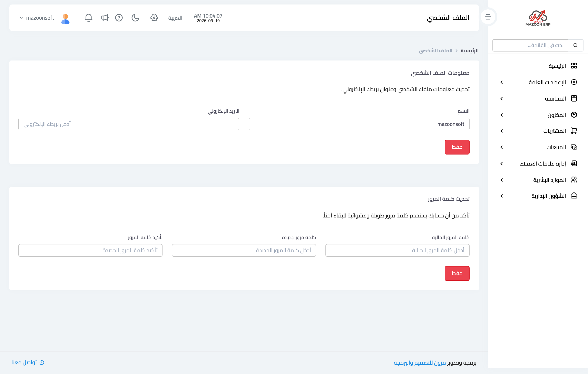Viewport: 588px width, 374px height.
Task: Expand المخزون chevron
Action: [x=502, y=115]
